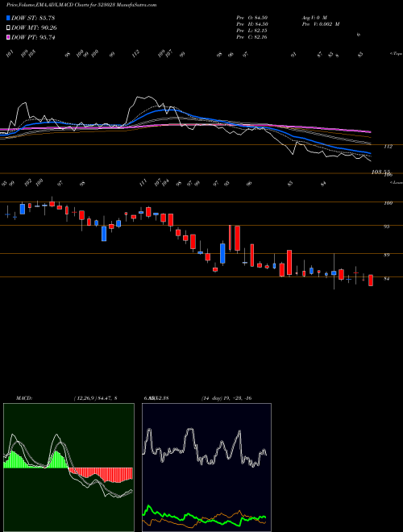Select the 'DOW ST: 85.78' legend text
The width and height of the screenshot is (403, 532).
33,18
